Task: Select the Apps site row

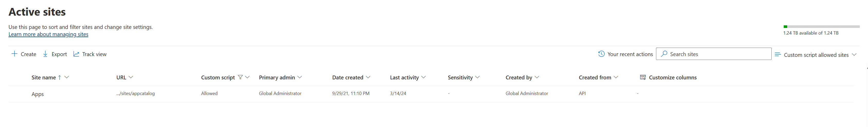Action: pyautogui.click(x=431, y=94)
